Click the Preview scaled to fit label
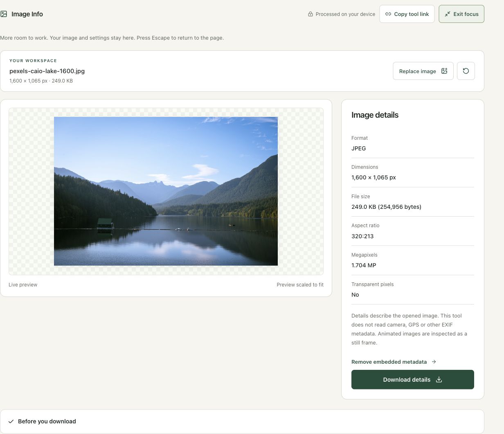Viewport: 504px width, 434px height. 300,285
